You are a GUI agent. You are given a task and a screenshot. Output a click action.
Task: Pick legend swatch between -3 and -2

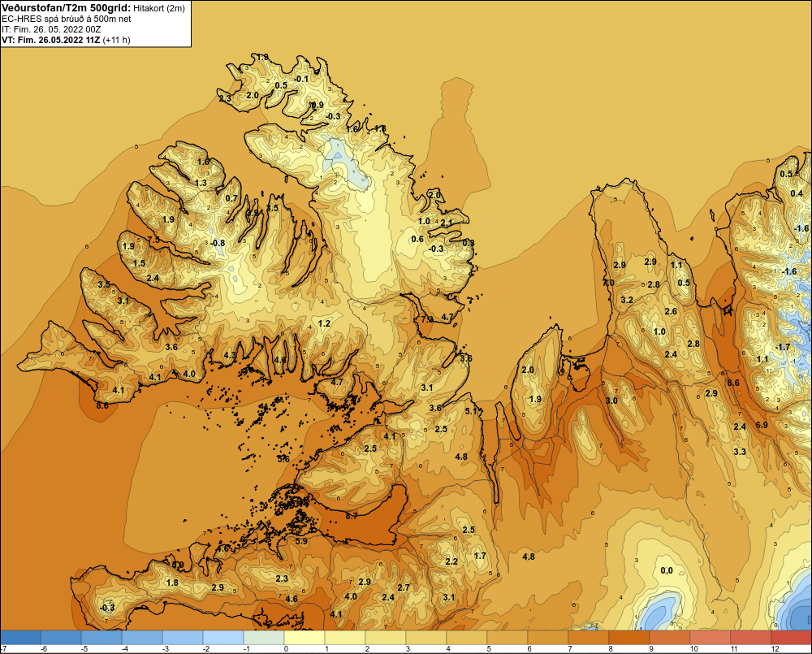[x=183, y=638]
